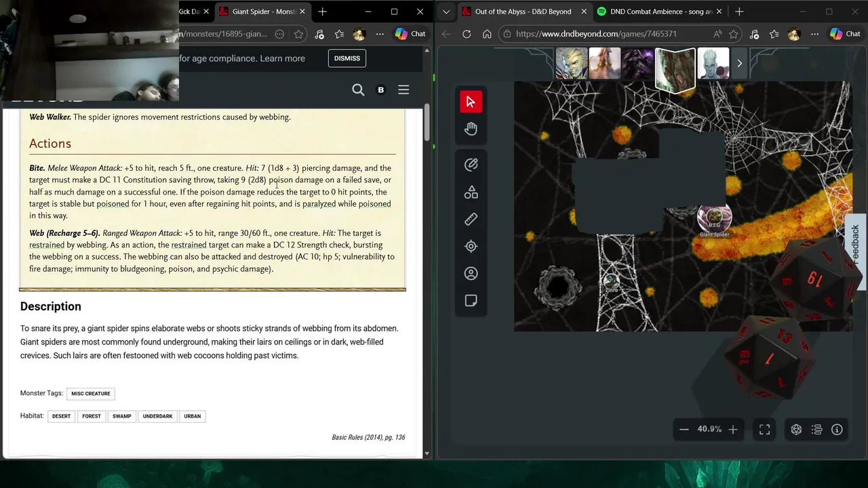Select the UNDERDARK habitat tag
This screenshot has height=488, width=868.
(x=157, y=416)
